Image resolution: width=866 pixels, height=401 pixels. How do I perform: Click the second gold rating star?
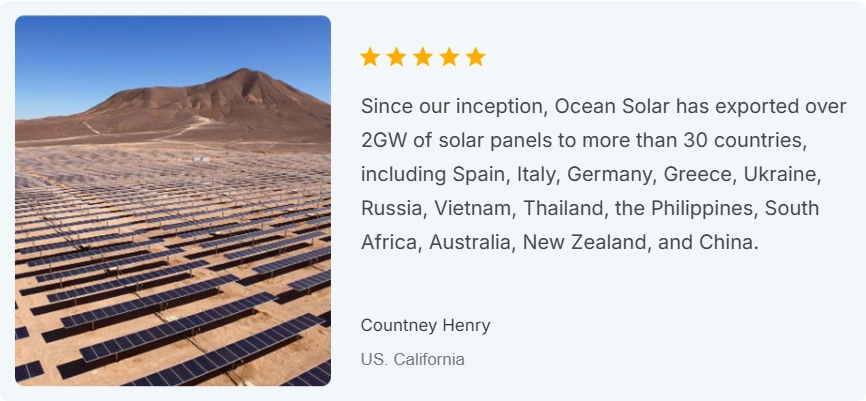(396, 57)
